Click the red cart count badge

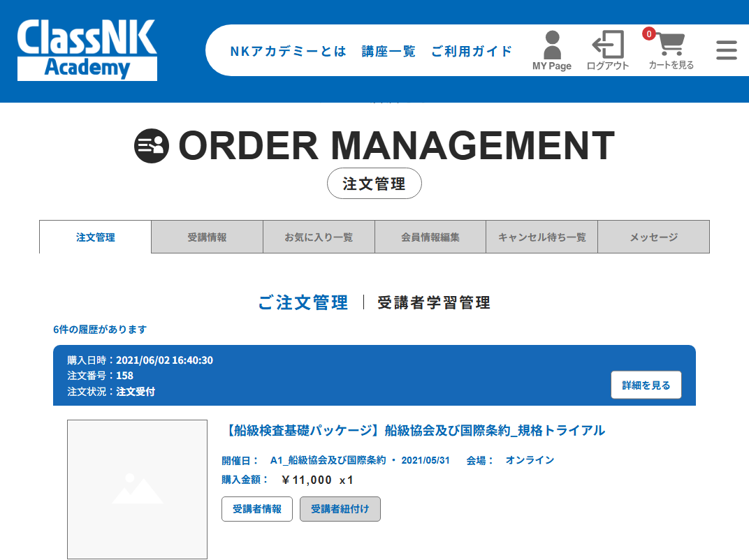649,34
